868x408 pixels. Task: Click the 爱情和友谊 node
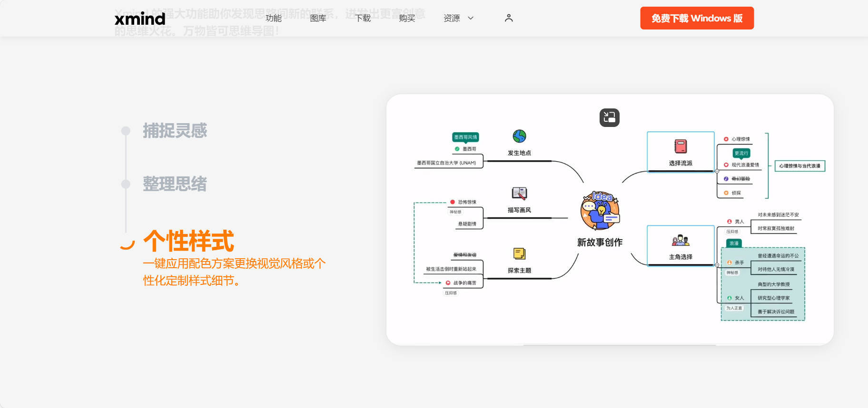[x=465, y=255]
